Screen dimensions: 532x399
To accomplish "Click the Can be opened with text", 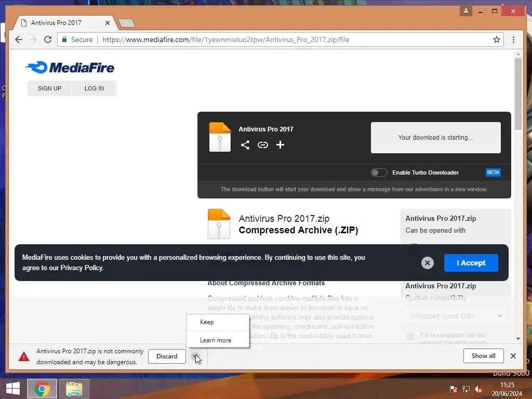I will coord(435,230).
